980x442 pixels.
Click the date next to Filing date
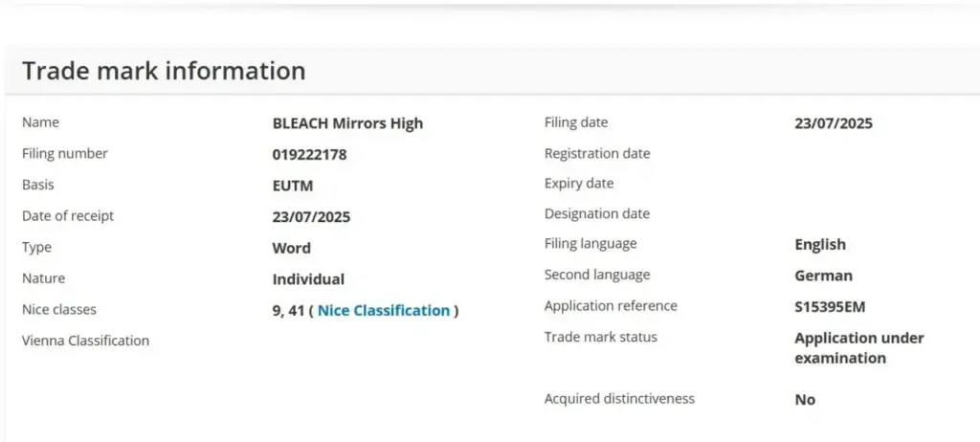[833, 122]
